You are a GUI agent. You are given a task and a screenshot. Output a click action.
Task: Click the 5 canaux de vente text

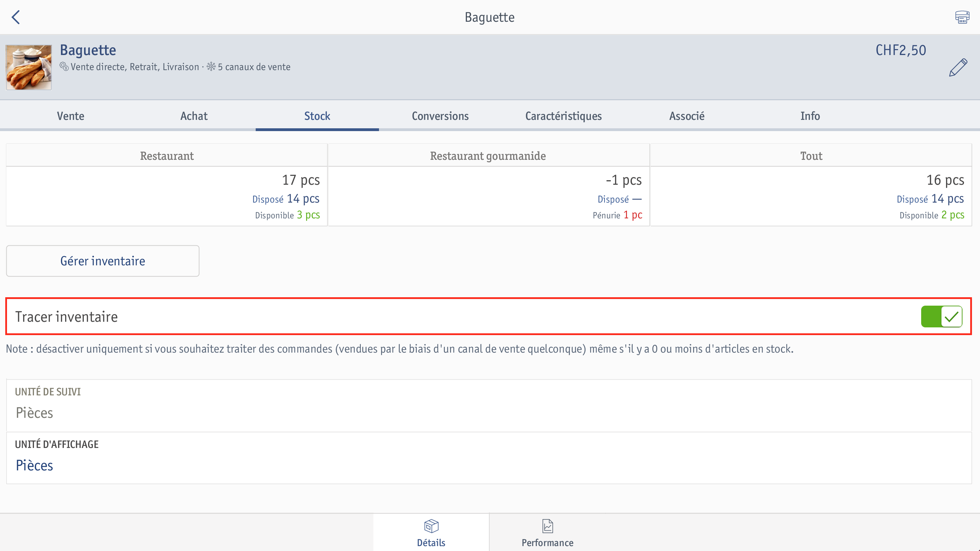[254, 67]
